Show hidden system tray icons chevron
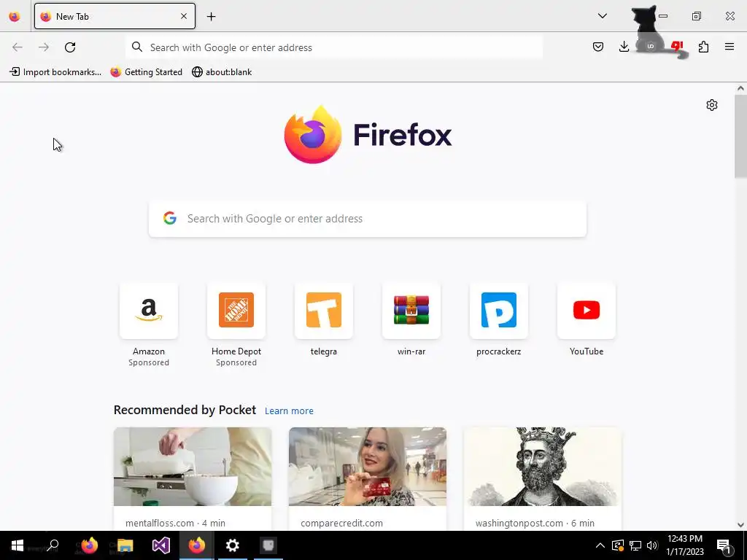Viewport: 747px width, 560px height. (x=600, y=545)
